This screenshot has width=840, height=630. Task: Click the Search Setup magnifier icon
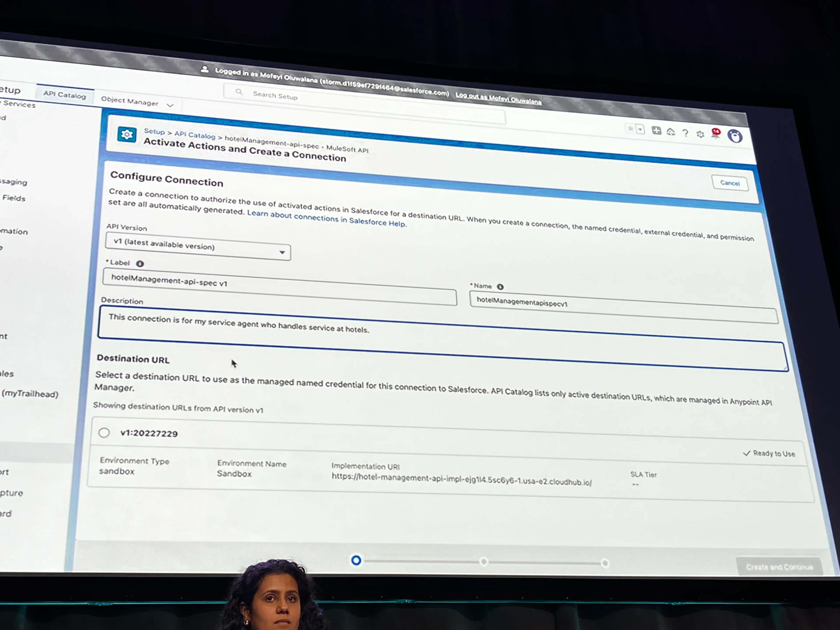pos(239,92)
